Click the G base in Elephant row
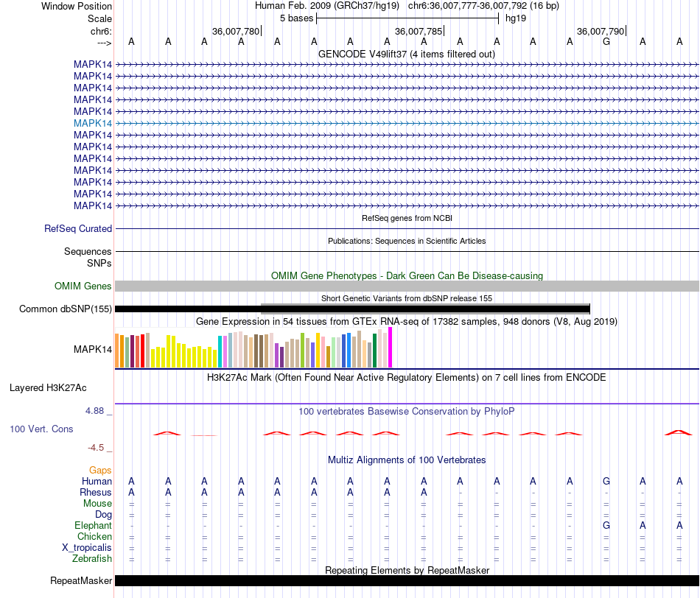 click(x=606, y=525)
